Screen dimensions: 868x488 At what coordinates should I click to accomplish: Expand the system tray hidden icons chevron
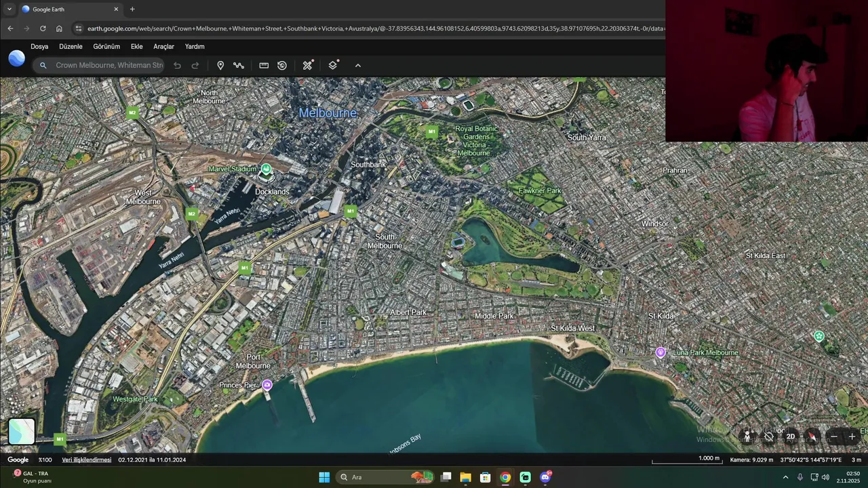point(785,477)
